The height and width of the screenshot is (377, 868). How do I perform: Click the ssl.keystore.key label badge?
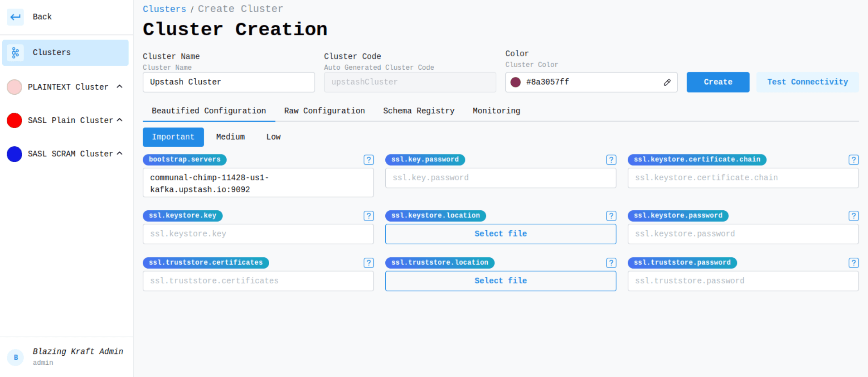pos(183,216)
